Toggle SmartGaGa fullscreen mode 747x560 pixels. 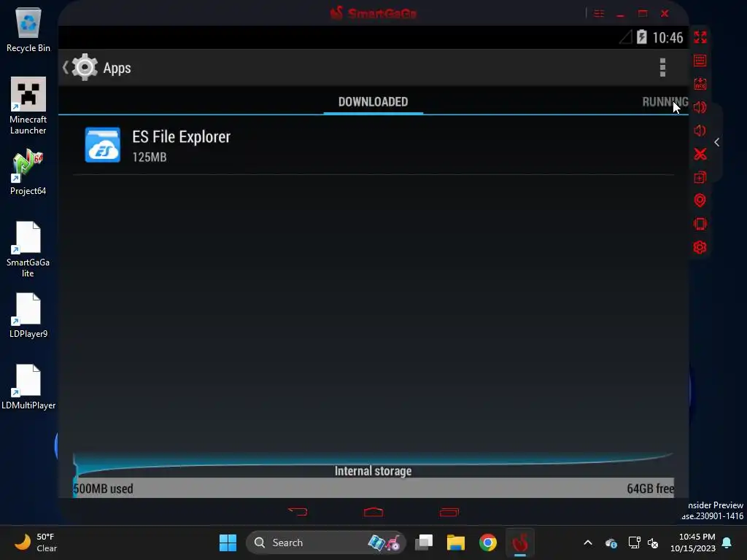[x=700, y=37]
